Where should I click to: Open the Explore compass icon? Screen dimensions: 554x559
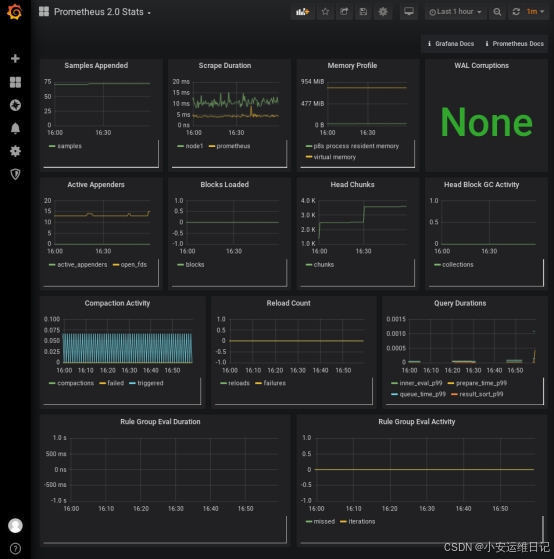[15, 105]
